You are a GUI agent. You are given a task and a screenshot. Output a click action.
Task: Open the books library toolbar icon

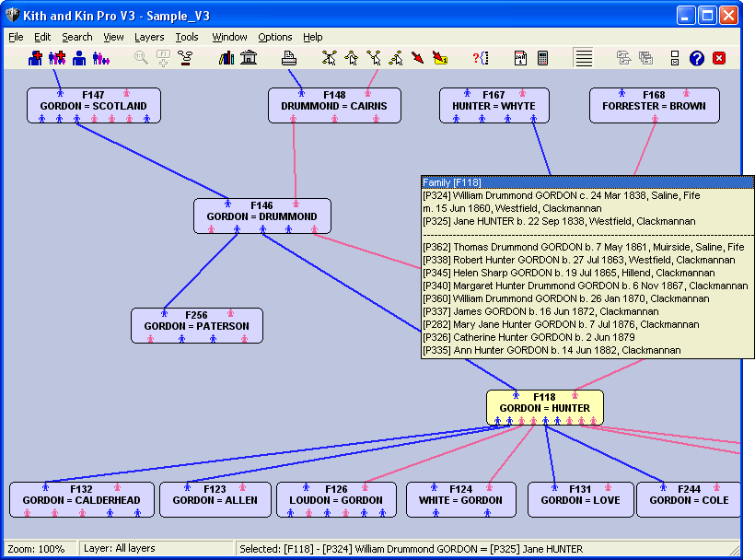point(227,58)
